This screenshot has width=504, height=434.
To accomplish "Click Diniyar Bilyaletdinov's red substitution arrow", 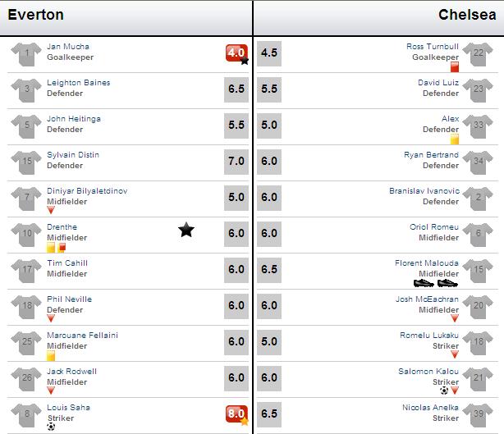I will coord(51,210).
